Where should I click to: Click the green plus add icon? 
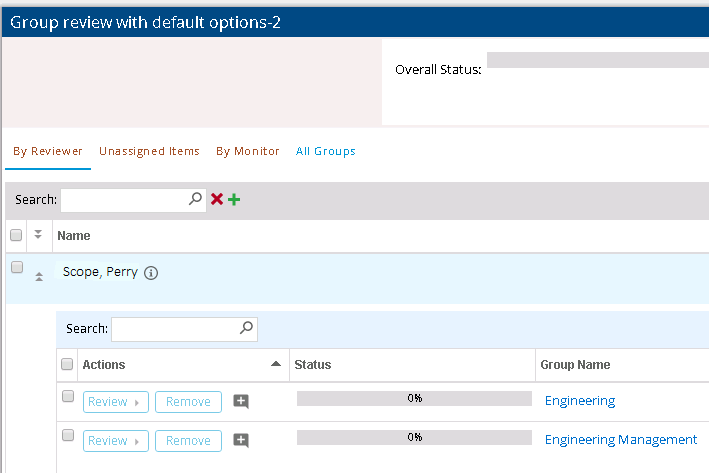tap(234, 200)
